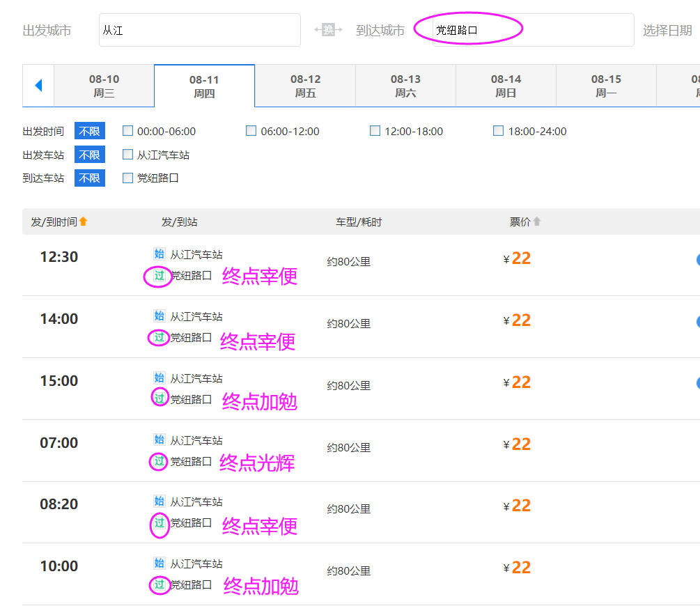The height and width of the screenshot is (606, 700).
Task: Click the 过 icon on 14:00 row
Action: (x=160, y=338)
